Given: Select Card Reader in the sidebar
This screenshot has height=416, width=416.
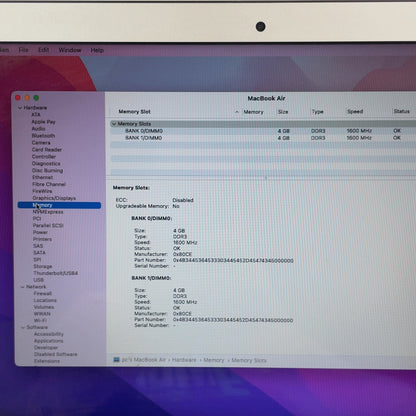Looking at the screenshot, I should click(x=47, y=150).
